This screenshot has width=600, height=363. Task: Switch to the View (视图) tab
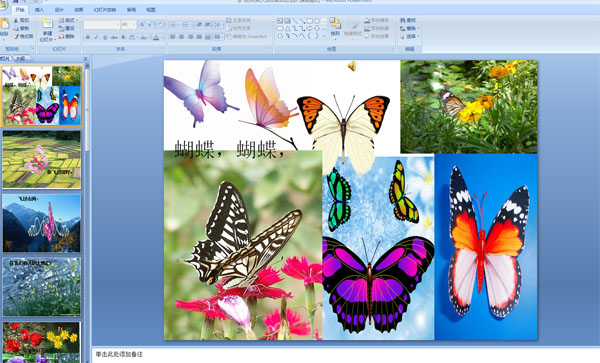(x=151, y=10)
